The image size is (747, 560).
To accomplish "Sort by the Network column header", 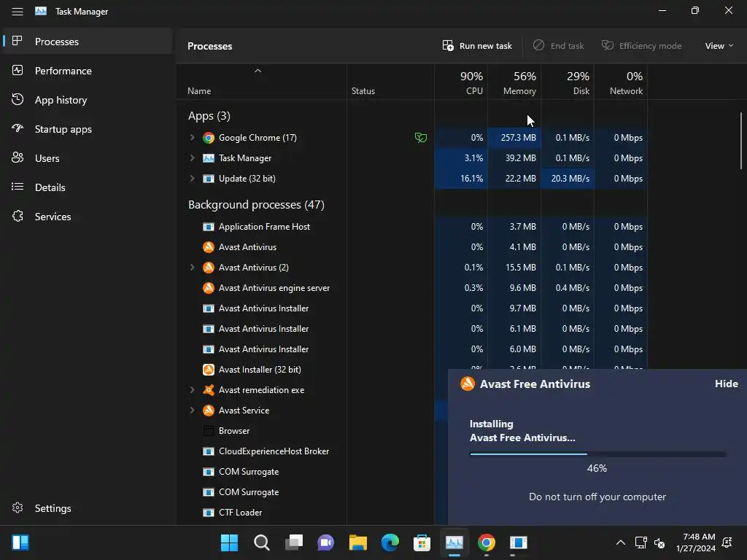I will (x=622, y=82).
